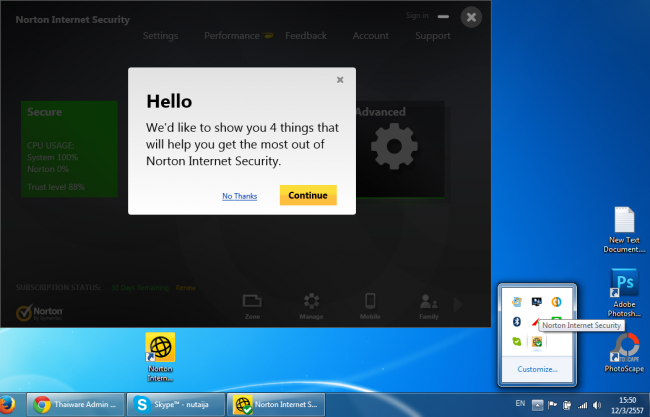The image size is (650, 417).
Task: Click the monitor display tray icon
Action: point(536,302)
